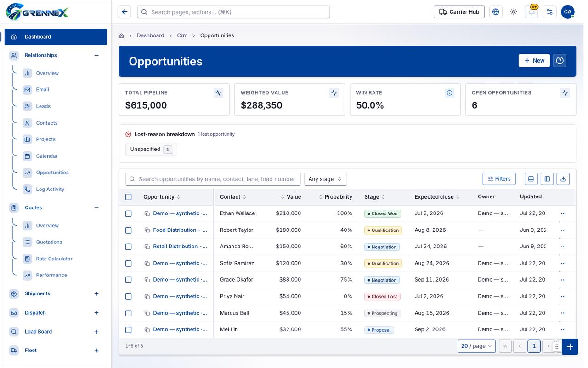The image size is (588, 368).
Task: Open the Carrier Hub button
Action: coord(459,12)
